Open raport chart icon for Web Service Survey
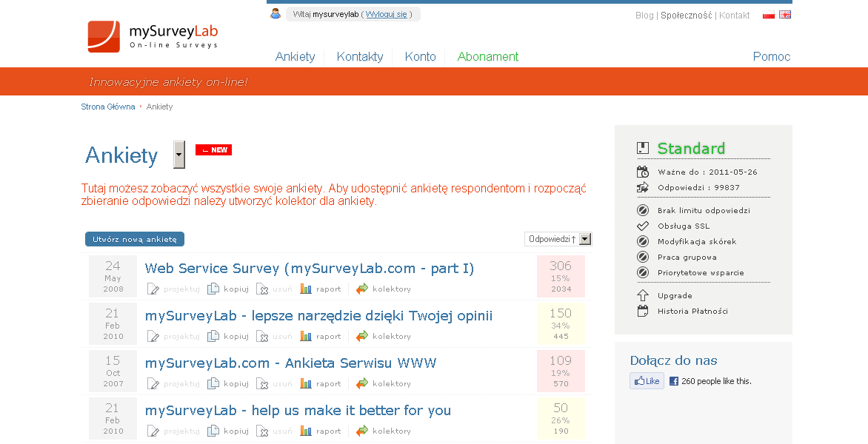The image size is (868, 444). [306, 289]
